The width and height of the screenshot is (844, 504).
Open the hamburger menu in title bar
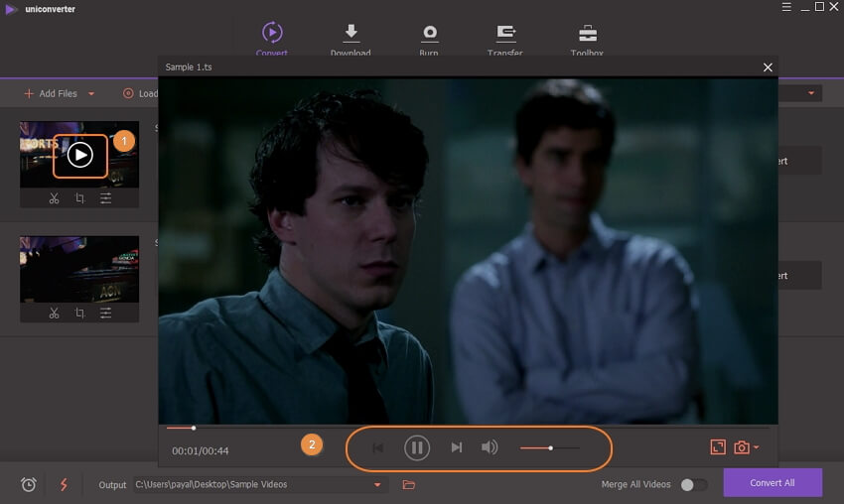tap(786, 7)
